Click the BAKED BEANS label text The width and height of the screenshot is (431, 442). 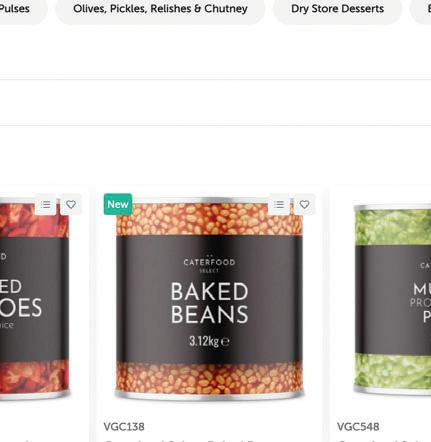(210, 303)
